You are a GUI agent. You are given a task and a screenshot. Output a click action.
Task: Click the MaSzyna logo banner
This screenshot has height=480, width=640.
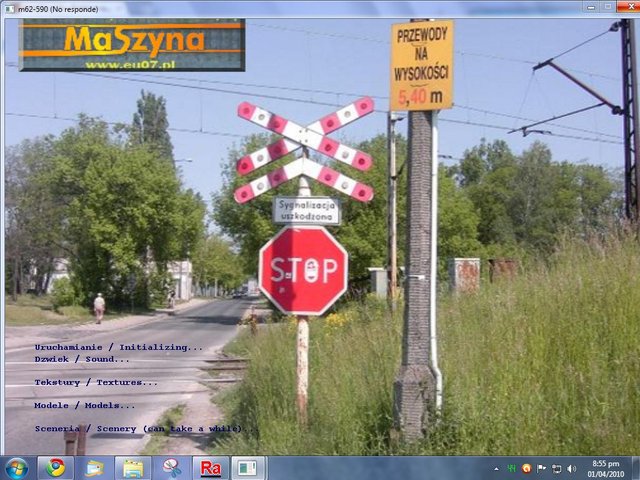coord(131,45)
